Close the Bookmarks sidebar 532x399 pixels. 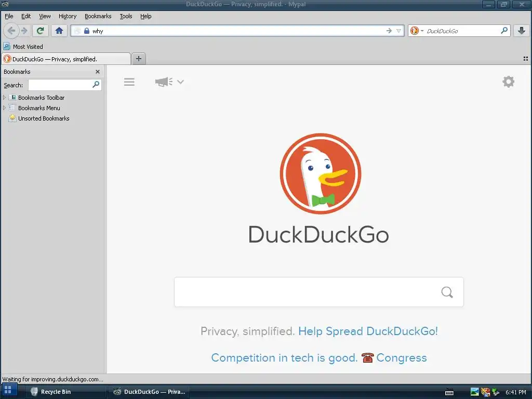pyautogui.click(x=98, y=72)
